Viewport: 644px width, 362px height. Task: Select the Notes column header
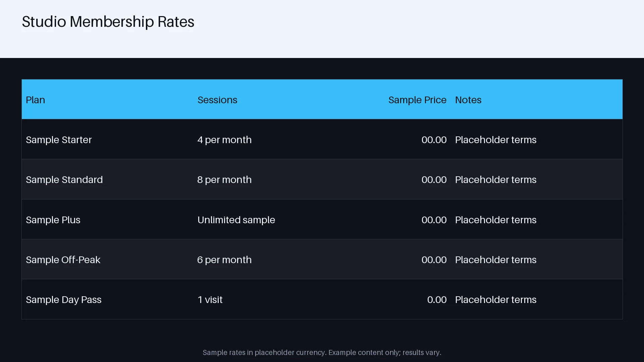(468, 100)
